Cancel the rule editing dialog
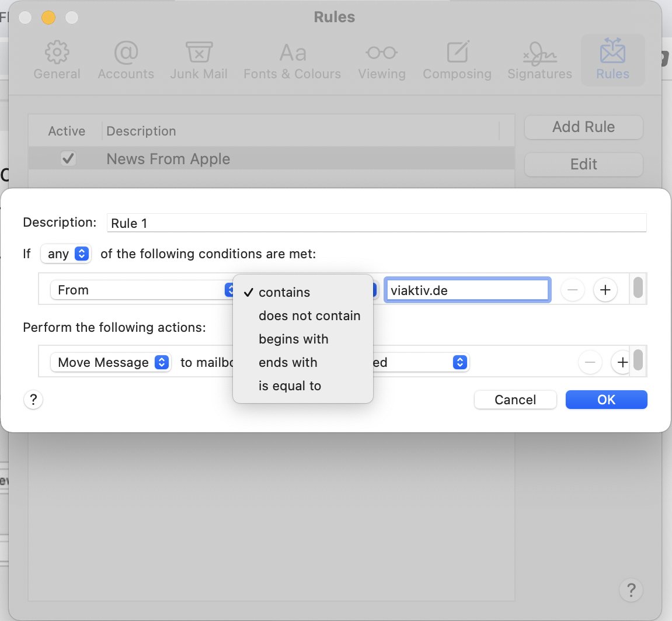The height and width of the screenshot is (621, 672). 515,400
